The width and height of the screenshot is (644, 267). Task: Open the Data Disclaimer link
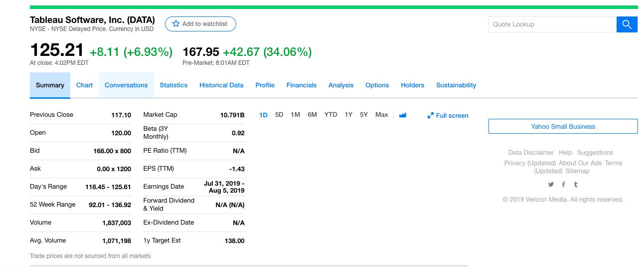click(x=531, y=153)
